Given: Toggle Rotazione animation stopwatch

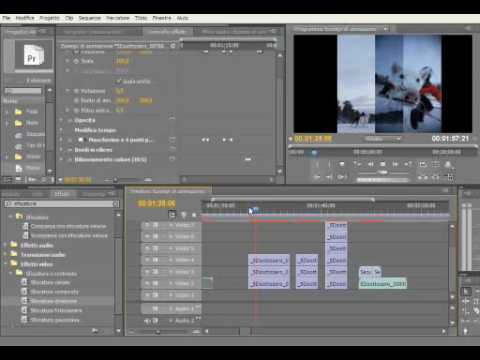Looking at the screenshot, I should tap(76, 91).
